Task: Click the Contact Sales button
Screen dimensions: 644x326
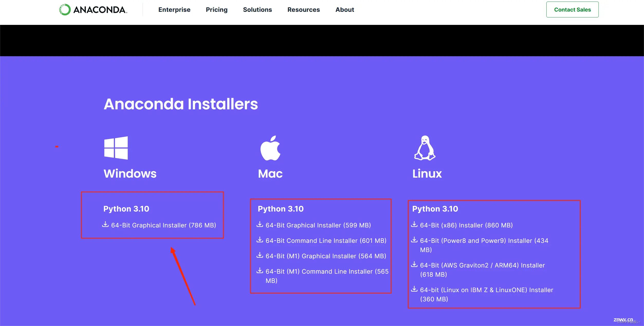Action: [572, 9]
